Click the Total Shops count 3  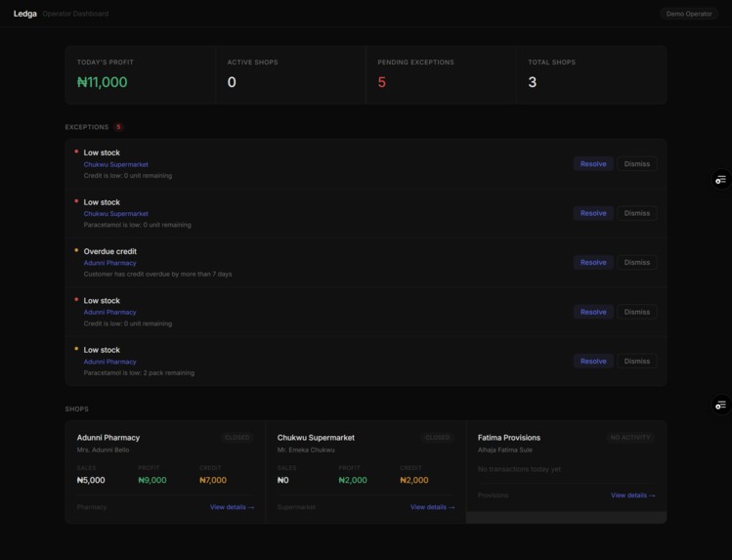(x=533, y=82)
